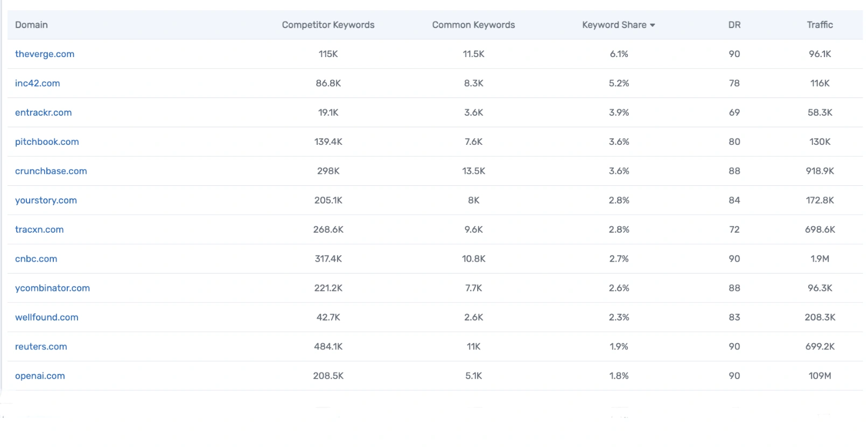Select 19.1K competitor keywords cell
The height and width of the screenshot is (447, 868).
(328, 113)
